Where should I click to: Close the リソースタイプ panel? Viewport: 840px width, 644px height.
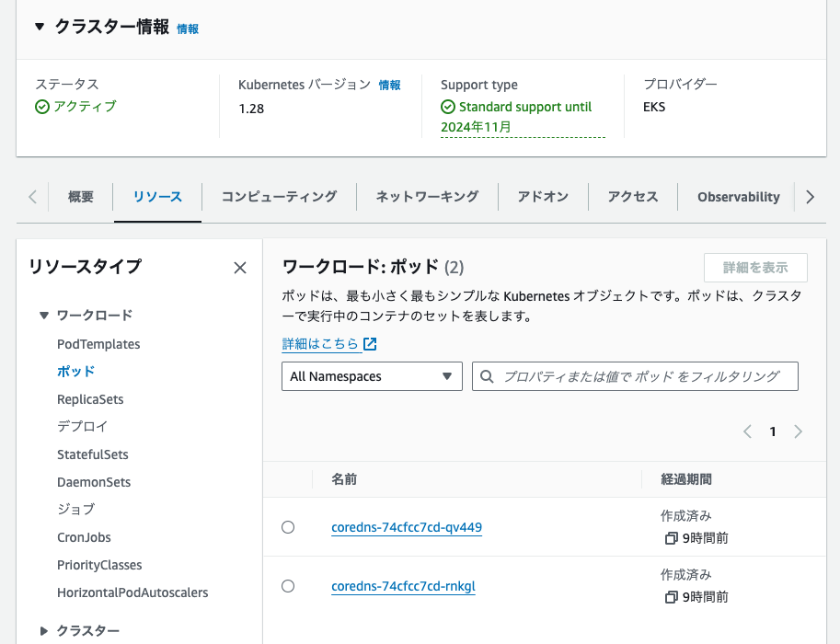coord(240,268)
